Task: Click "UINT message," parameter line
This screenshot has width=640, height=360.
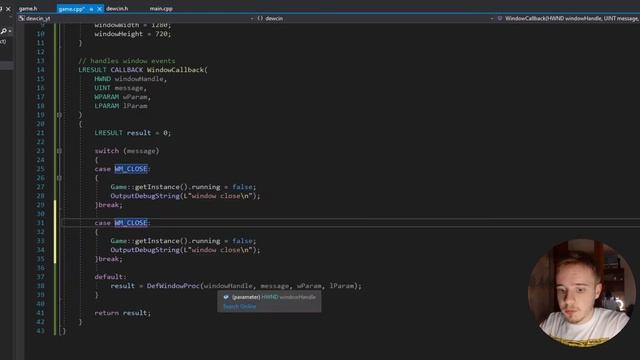Action: point(120,88)
